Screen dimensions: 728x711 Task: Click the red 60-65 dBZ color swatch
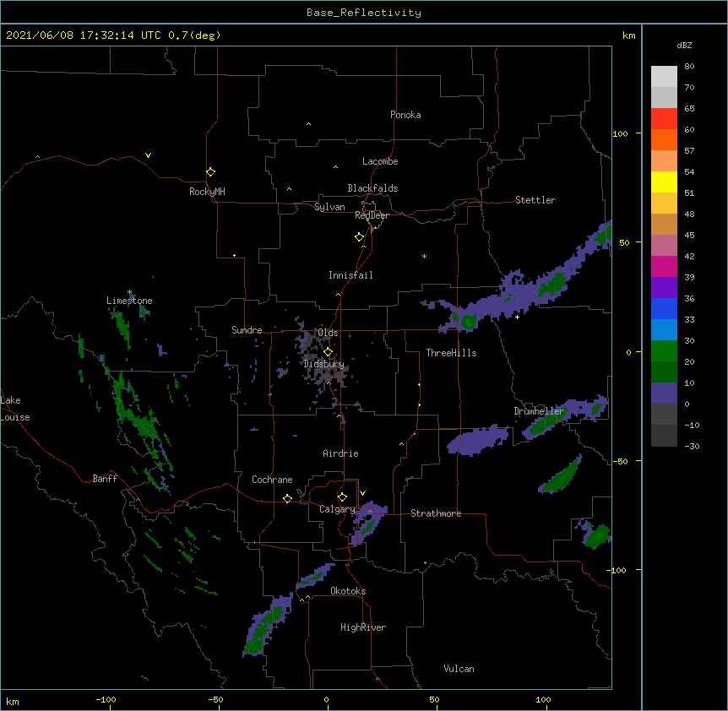664,118
